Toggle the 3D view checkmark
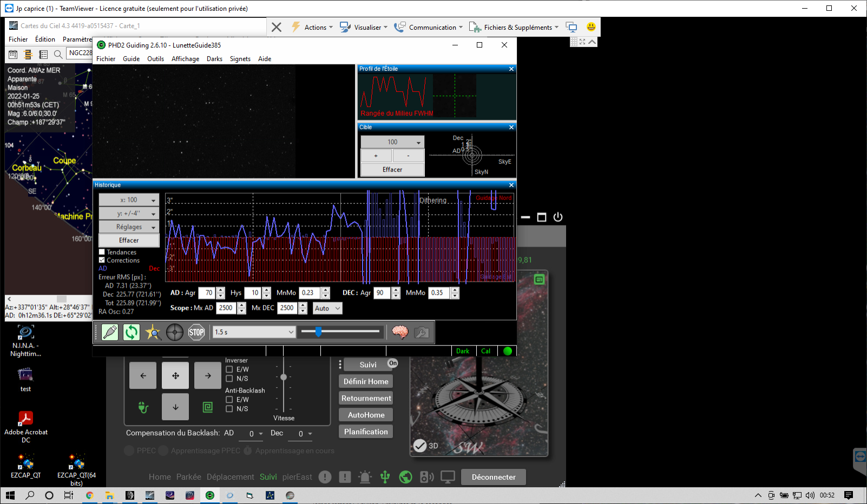The image size is (867, 504). [x=420, y=446]
